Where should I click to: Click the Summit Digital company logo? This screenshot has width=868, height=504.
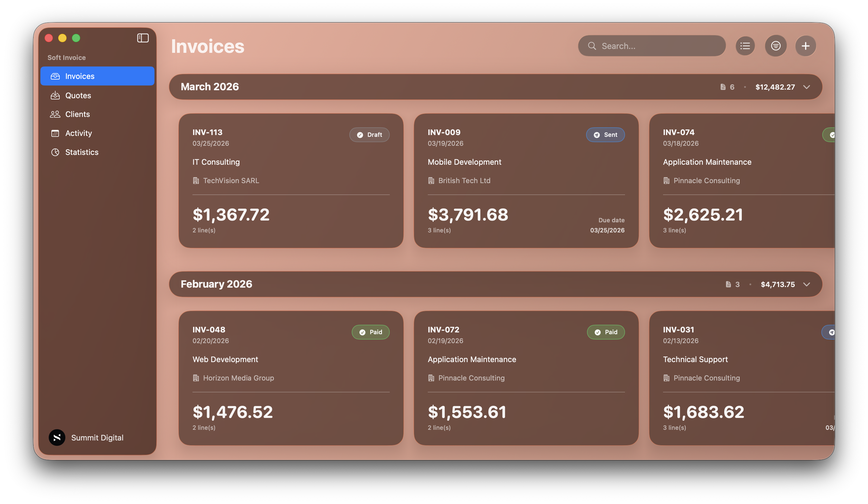point(57,438)
